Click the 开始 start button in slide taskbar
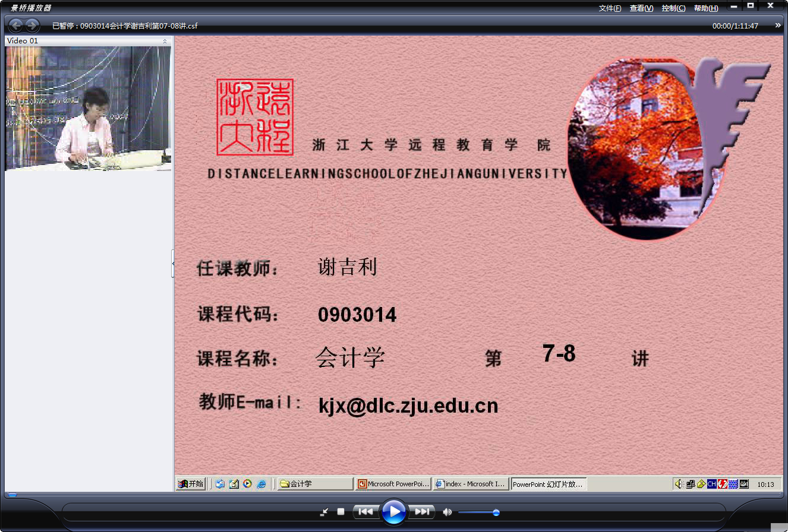The image size is (788, 532). click(191, 484)
